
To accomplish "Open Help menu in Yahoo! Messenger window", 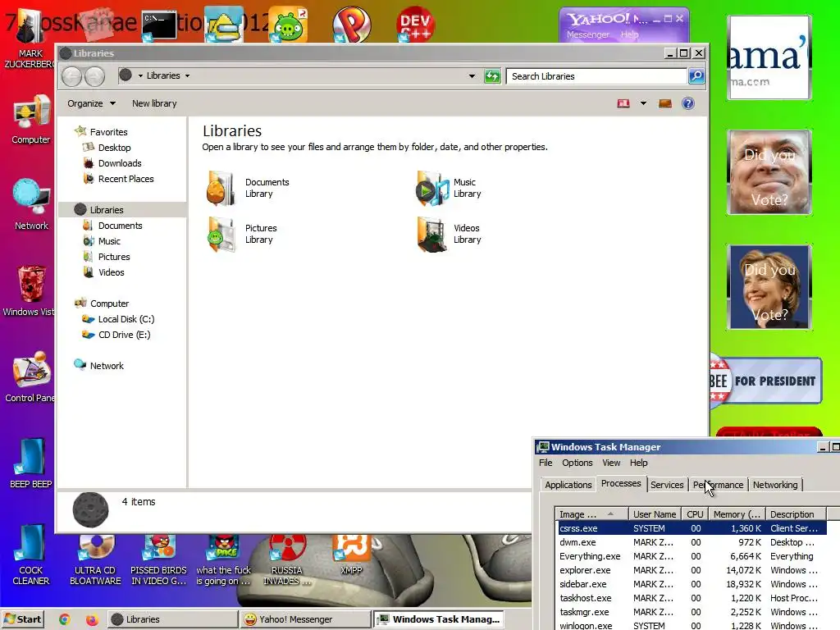I will click(x=629, y=34).
